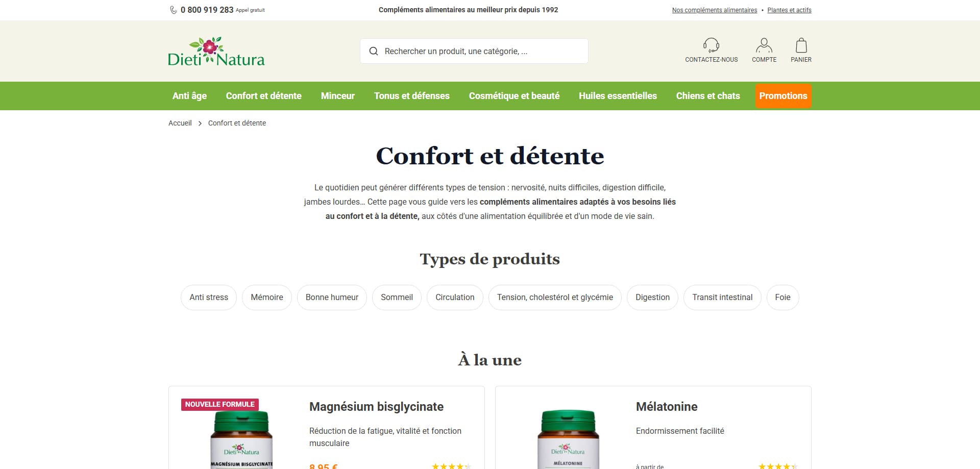Screen dimensions: 980x469
Task: Select the Circulation product type
Action: pos(455,298)
